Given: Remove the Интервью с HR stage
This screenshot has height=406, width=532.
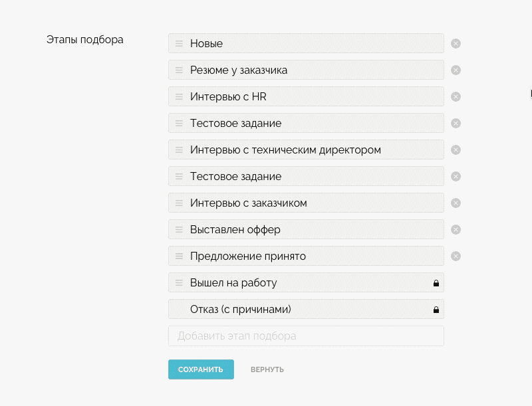Looking at the screenshot, I should click(x=456, y=96).
